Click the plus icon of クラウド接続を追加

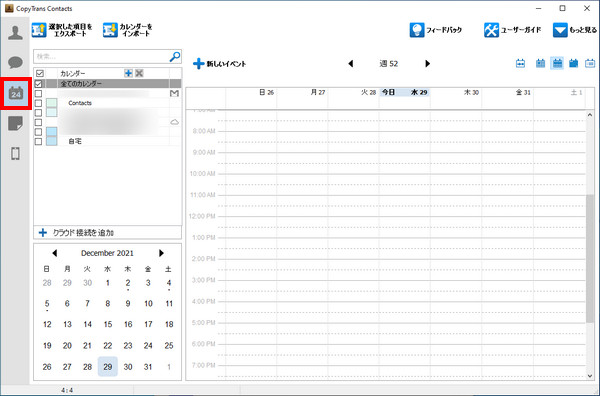pyautogui.click(x=43, y=232)
